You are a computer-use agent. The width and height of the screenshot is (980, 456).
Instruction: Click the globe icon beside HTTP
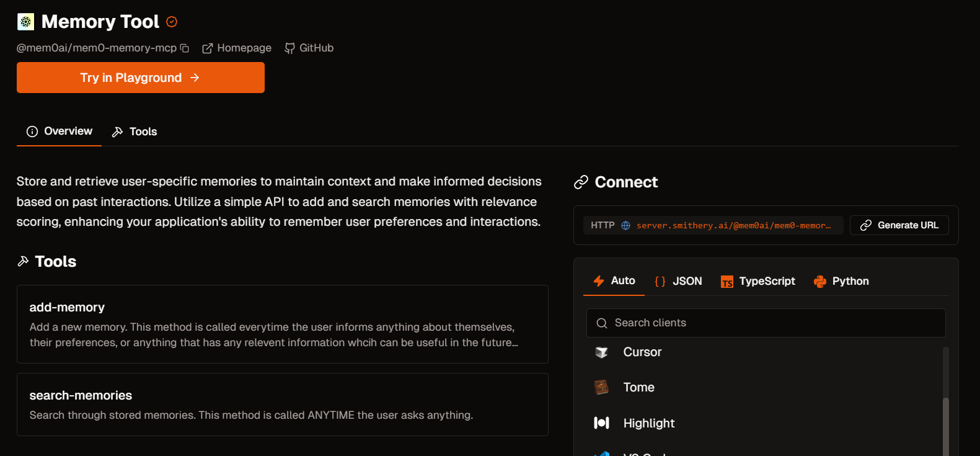(625, 225)
